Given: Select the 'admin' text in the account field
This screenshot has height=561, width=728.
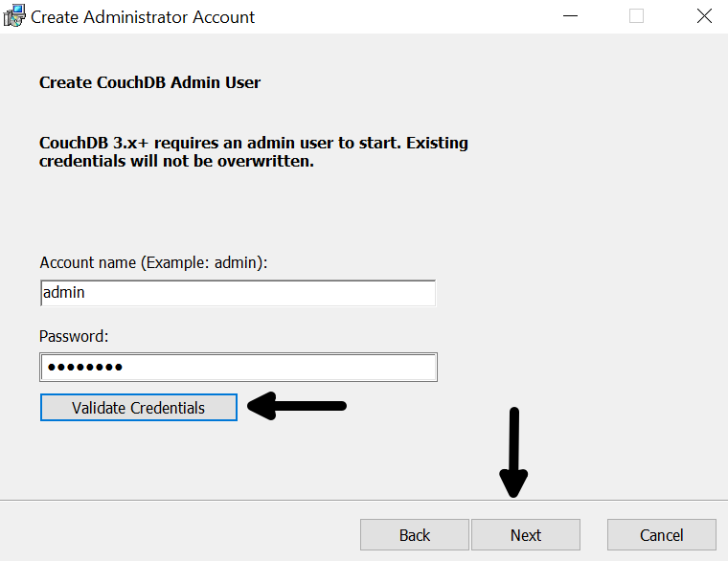Looking at the screenshot, I should [63, 292].
